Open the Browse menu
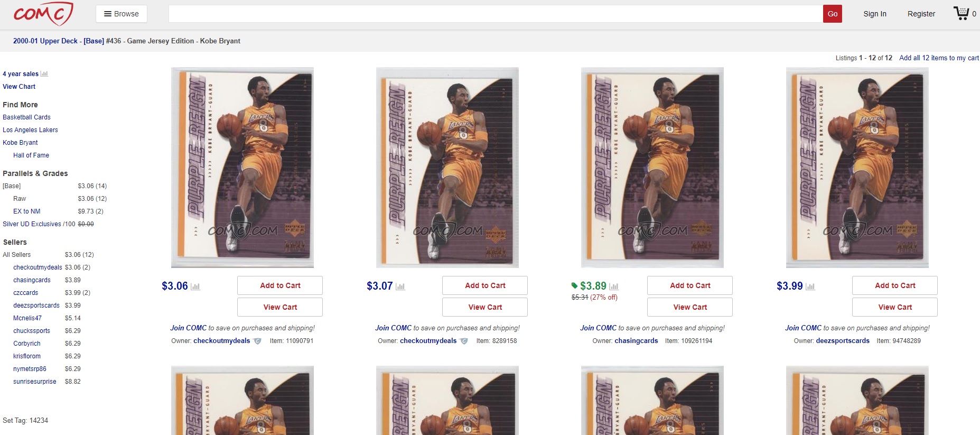Viewport: 980px width, 435px height. pyautogui.click(x=122, y=14)
